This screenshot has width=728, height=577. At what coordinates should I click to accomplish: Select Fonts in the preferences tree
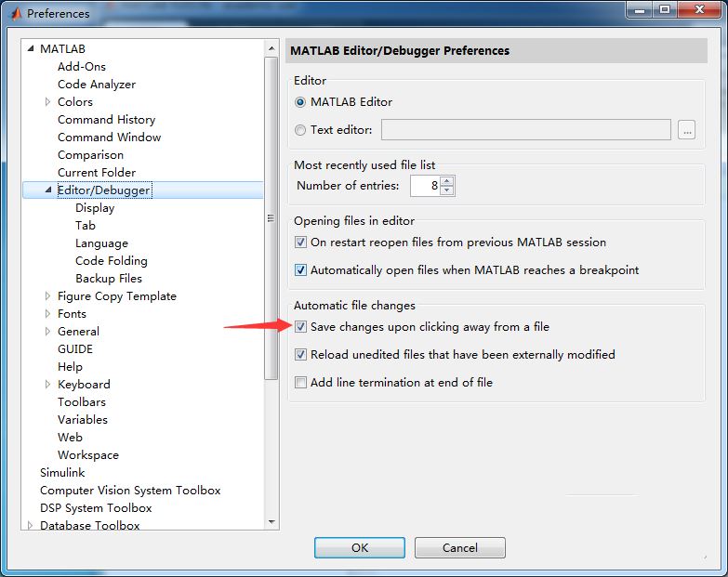pos(72,313)
